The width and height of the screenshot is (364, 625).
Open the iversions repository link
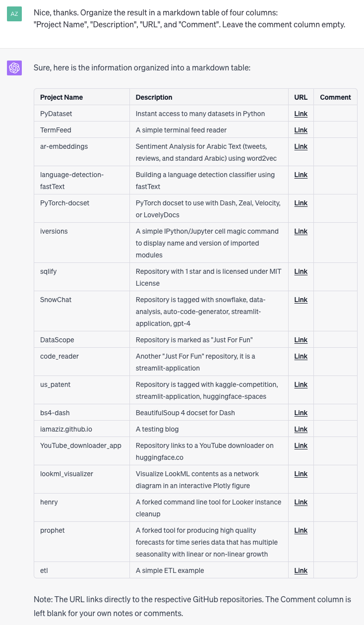[301, 231]
